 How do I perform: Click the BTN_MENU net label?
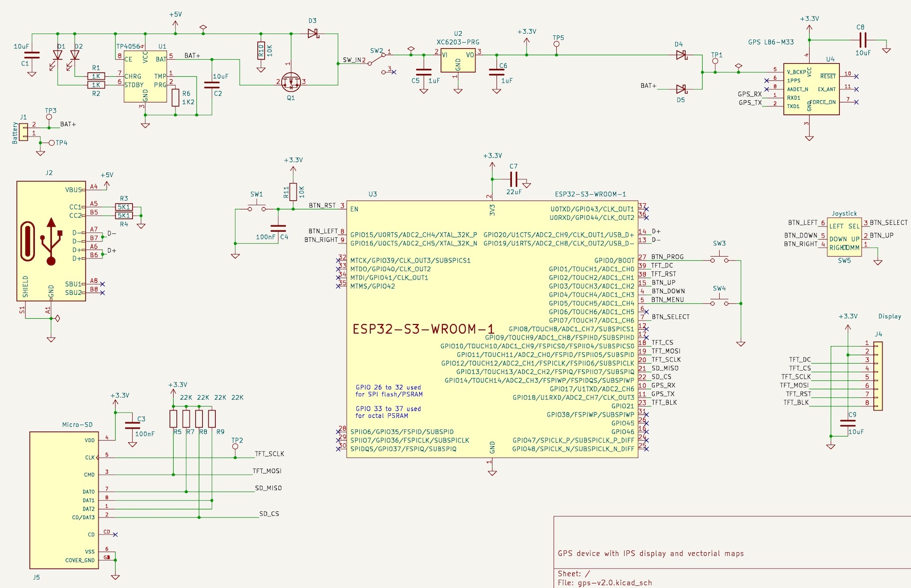pyautogui.click(x=668, y=299)
